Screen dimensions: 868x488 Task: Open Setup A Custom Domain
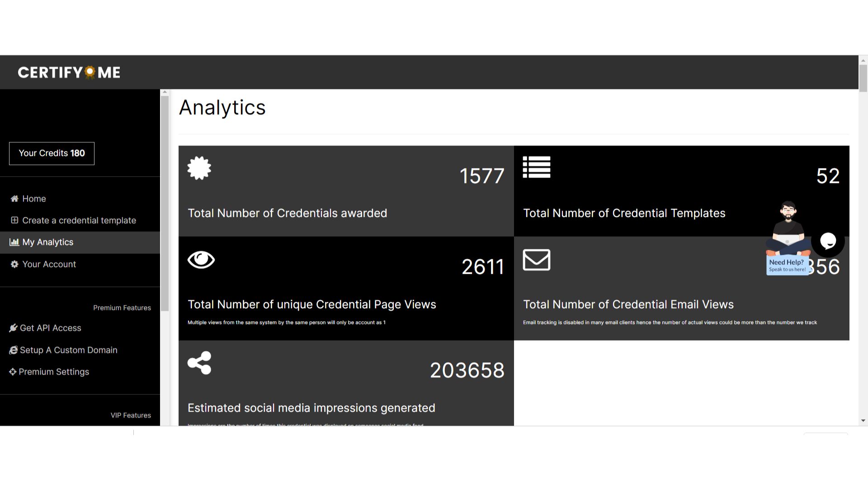(68, 350)
